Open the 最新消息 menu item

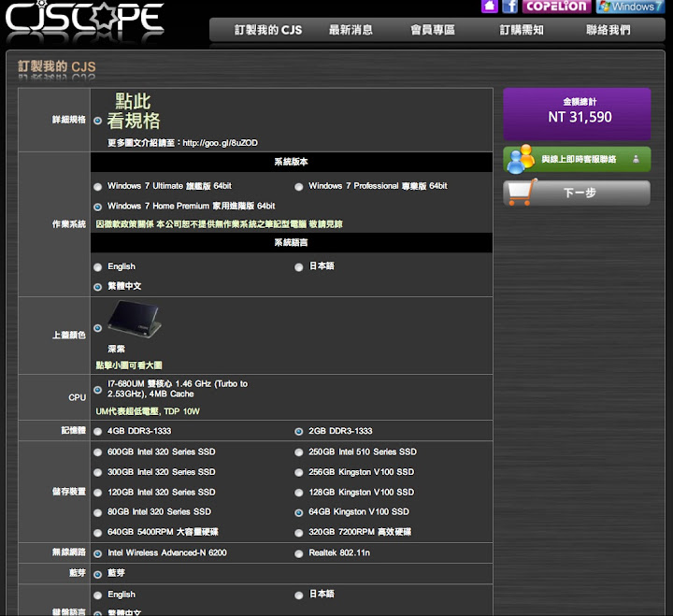click(351, 30)
